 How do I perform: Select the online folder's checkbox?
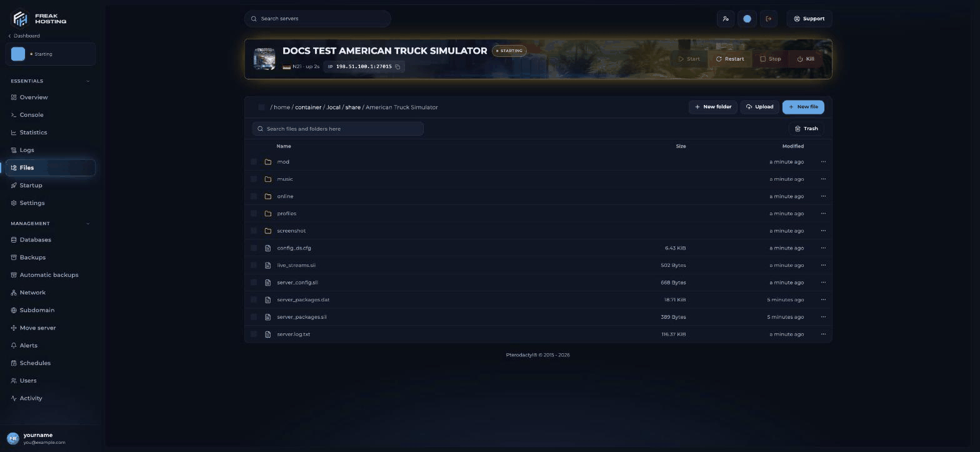coord(254,196)
